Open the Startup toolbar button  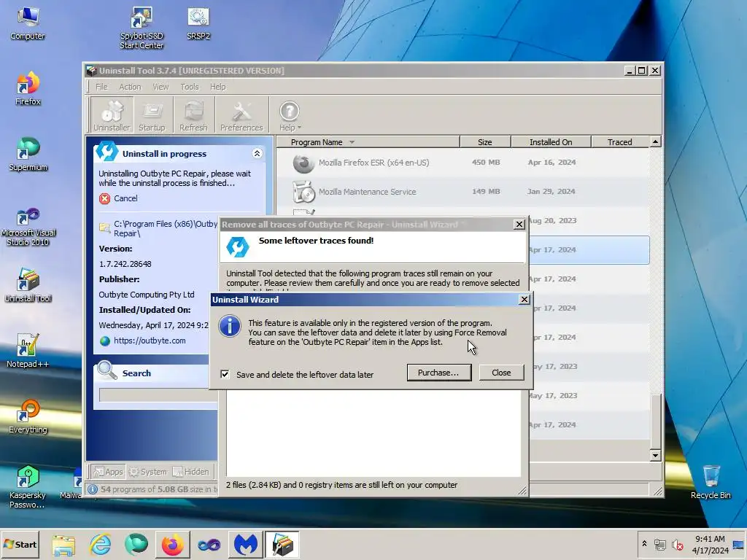click(x=152, y=114)
